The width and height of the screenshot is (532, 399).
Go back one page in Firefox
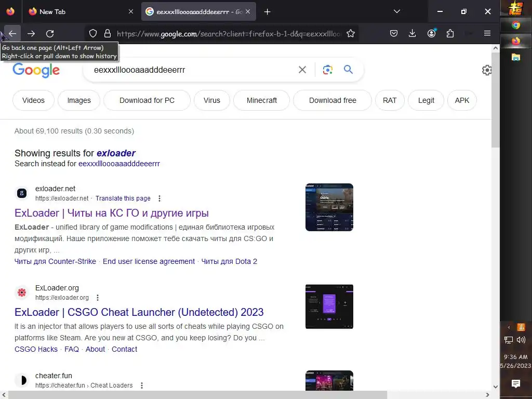pyautogui.click(x=12, y=34)
